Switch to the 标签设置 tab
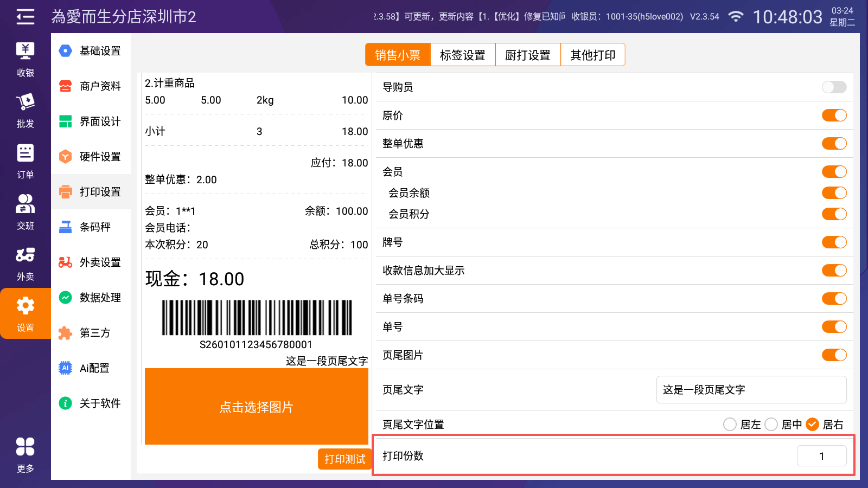 click(x=462, y=55)
